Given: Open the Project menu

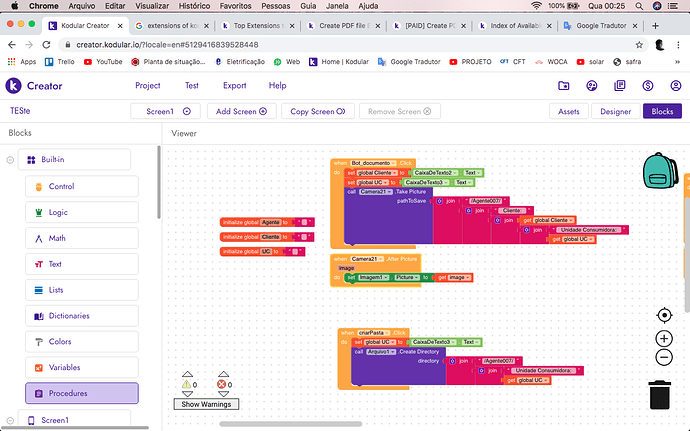Looking at the screenshot, I should [x=148, y=85].
